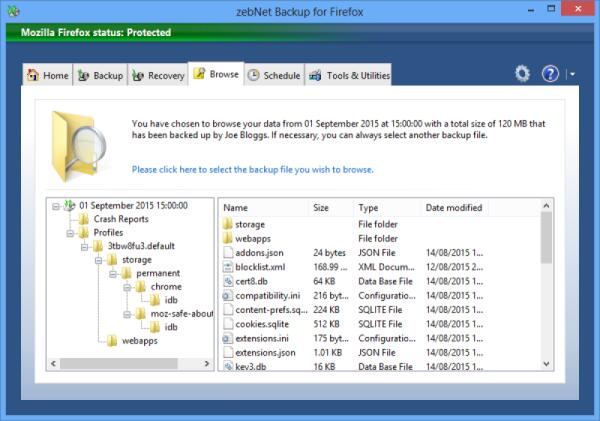
Task: Click the zebNet app icon in title bar
Action: (12, 11)
